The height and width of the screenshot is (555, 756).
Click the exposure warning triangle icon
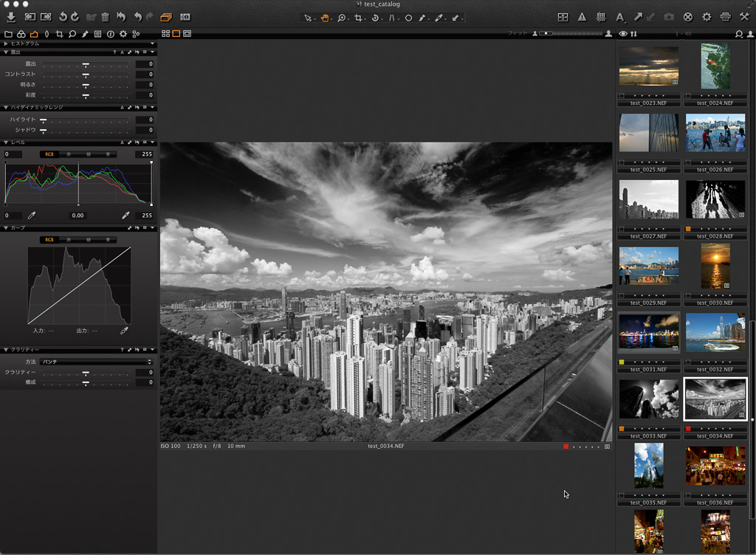click(x=582, y=17)
